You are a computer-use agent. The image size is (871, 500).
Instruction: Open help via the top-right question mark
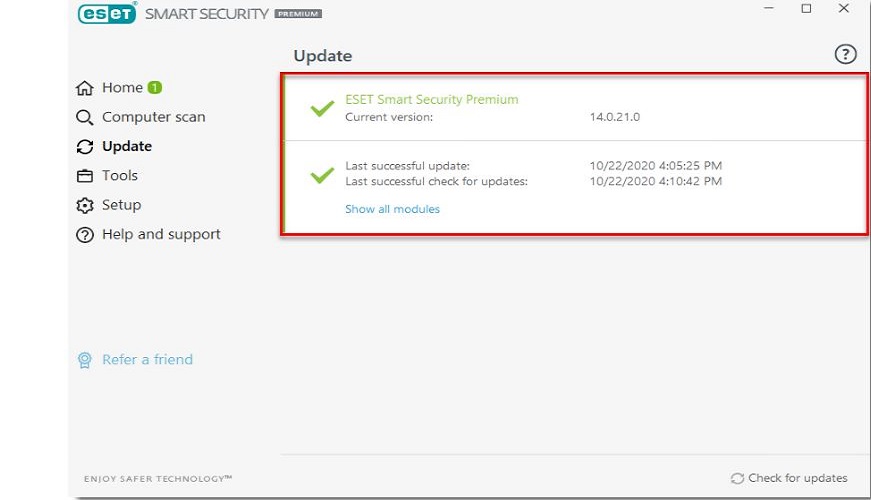click(x=845, y=55)
